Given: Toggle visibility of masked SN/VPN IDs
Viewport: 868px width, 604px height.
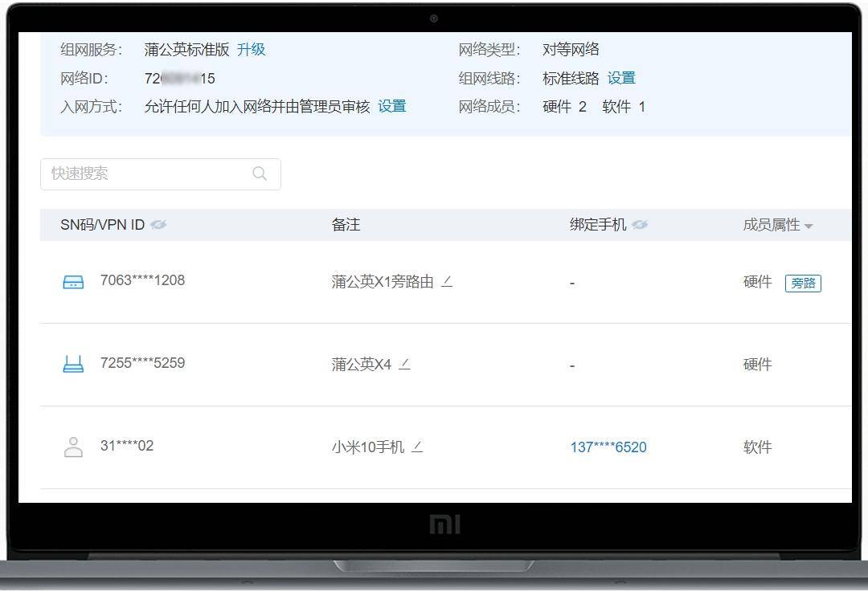Looking at the screenshot, I should (x=158, y=225).
